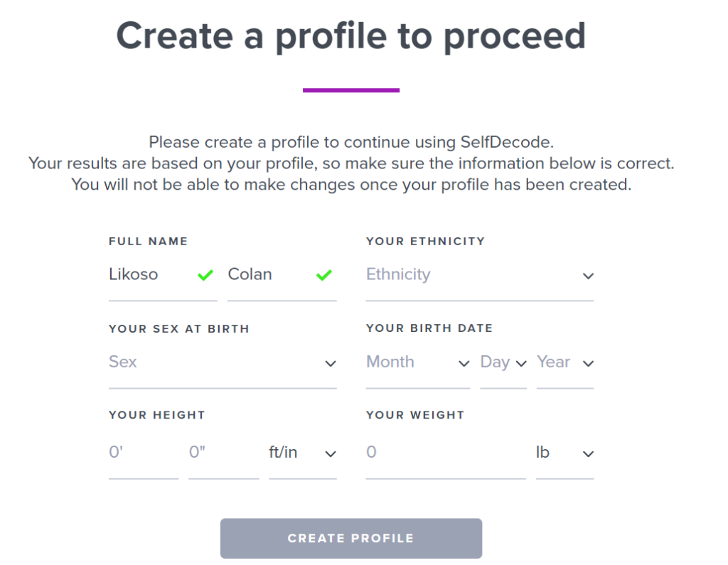Viewport: 728px width, 565px height.
Task: Click the Sex field chevron arrow
Action: point(331,363)
